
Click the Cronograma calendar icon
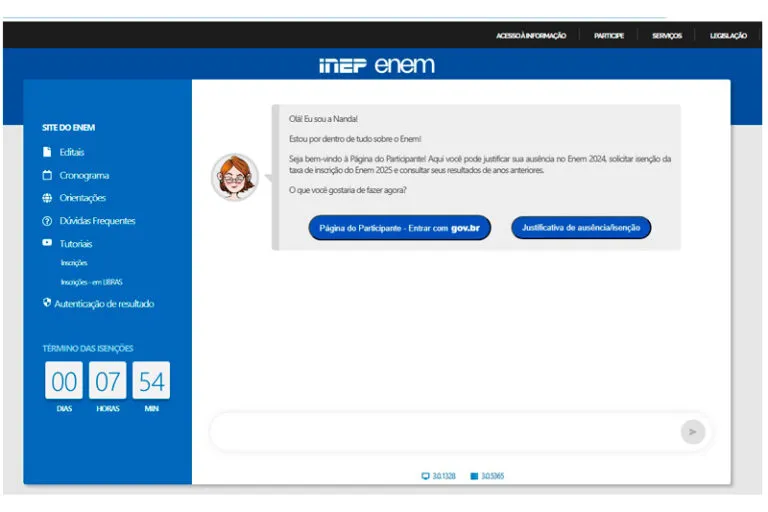tap(47, 175)
